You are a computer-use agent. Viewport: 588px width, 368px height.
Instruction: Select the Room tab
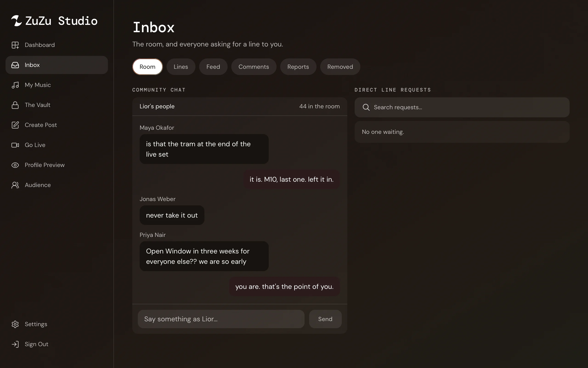tap(147, 67)
